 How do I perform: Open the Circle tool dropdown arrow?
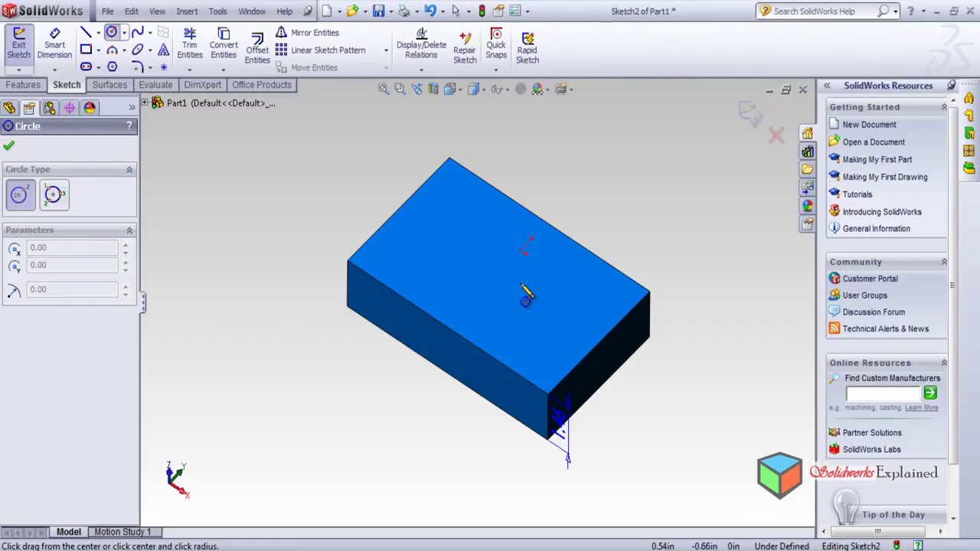click(x=124, y=33)
